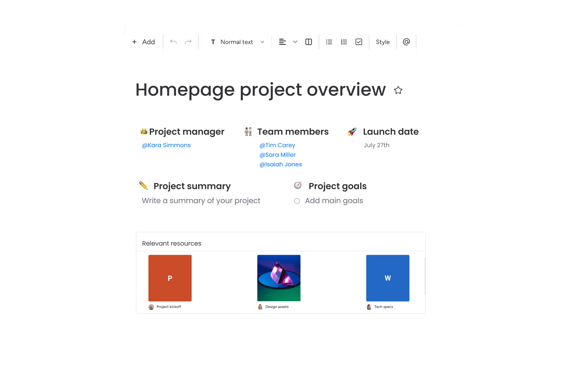588x368 pixels.
Task: Click the undo arrow icon
Action: [x=173, y=42]
